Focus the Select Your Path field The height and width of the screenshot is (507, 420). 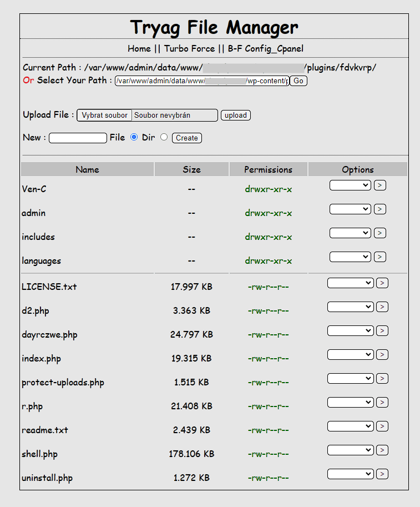pos(202,81)
